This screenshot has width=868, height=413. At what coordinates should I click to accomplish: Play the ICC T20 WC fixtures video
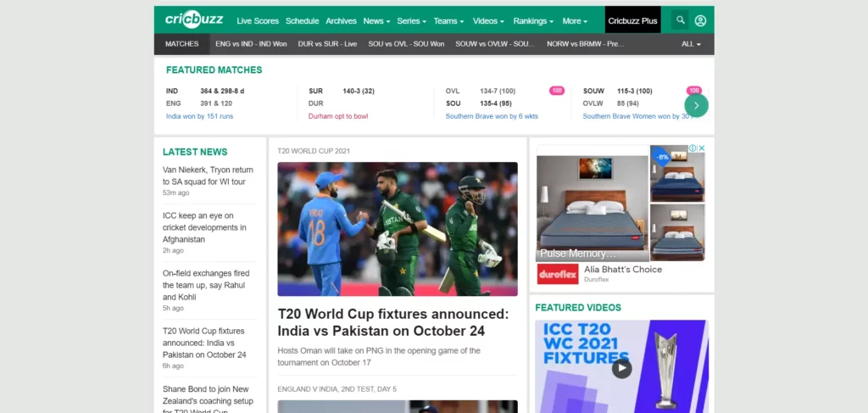click(x=621, y=367)
